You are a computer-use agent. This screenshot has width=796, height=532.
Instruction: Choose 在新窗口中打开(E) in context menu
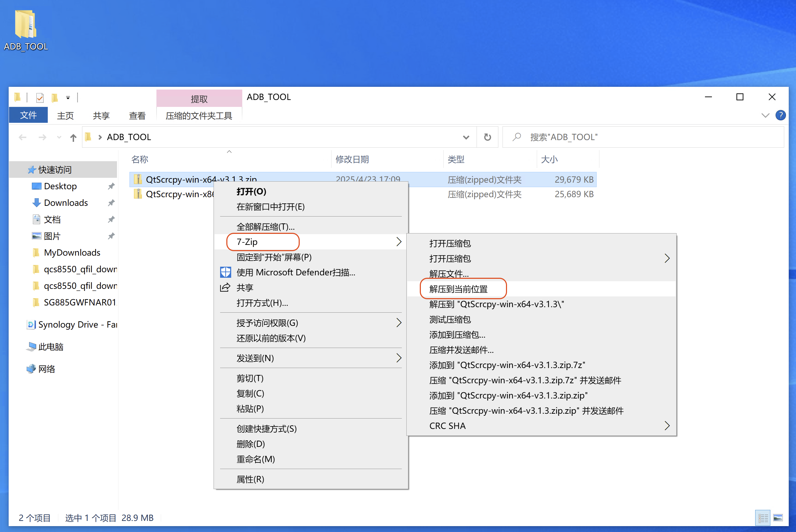[x=311, y=207]
